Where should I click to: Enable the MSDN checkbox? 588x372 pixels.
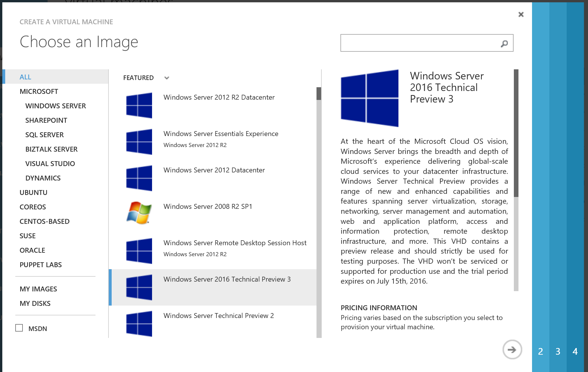[19, 328]
